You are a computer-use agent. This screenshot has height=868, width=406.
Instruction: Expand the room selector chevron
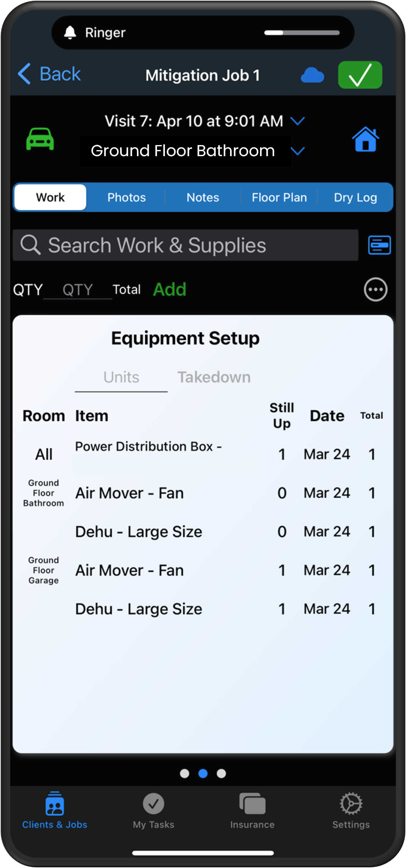(297, 151)
